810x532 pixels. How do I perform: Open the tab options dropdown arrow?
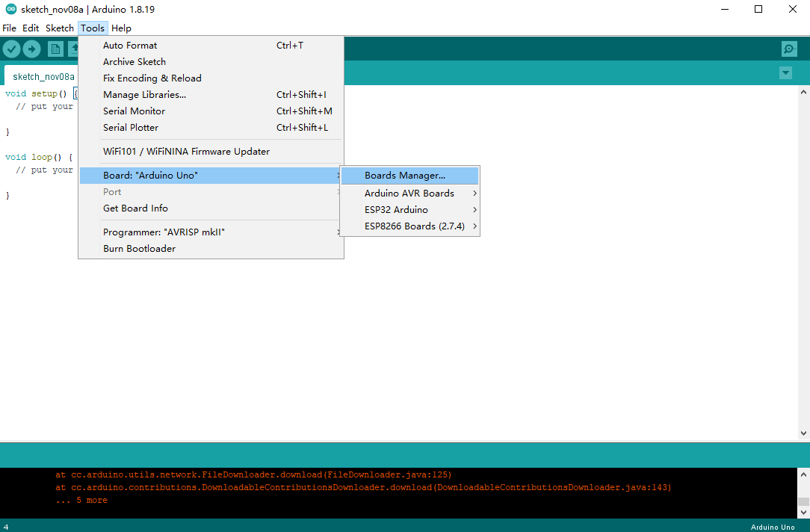[x=785, y=73]
